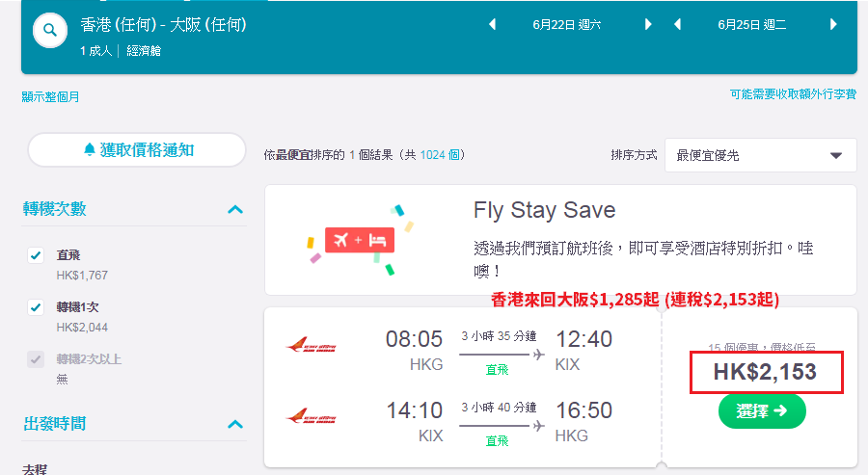Click the Fly Stay Save flight-hotel icon
Image resolution: width=868 pixels, height=475 pixels.
(x=360, y=240)
